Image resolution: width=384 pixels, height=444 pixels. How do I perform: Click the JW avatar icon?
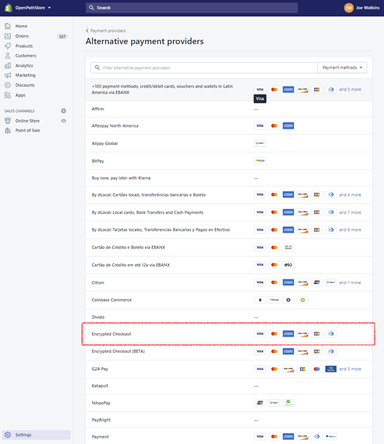(x=348, y=8)
